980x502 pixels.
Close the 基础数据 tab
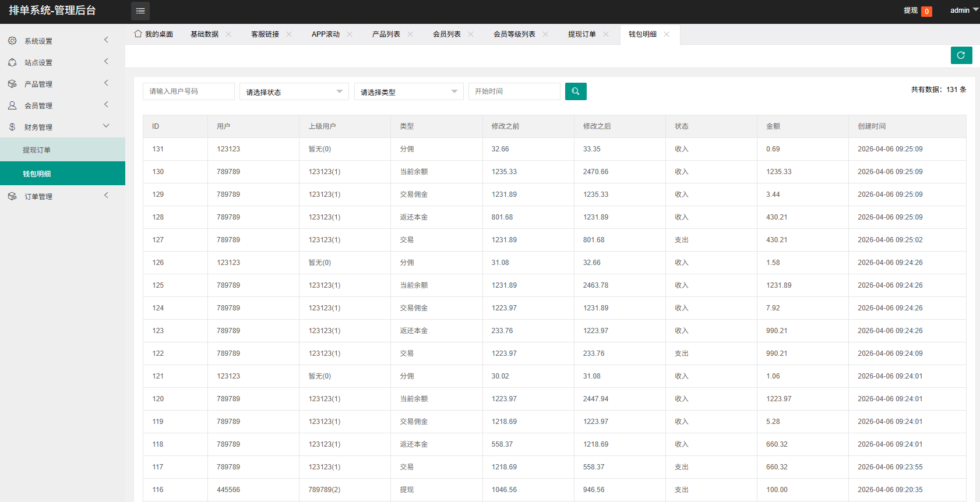[228, 34]
